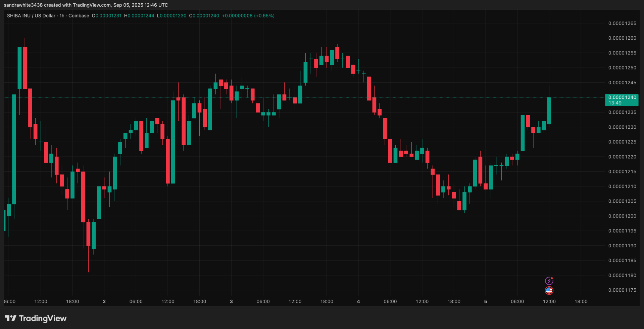Click the day 4 date marker on time axis
This screenshot has width=644, height=329.
click(x=358, y=301)
